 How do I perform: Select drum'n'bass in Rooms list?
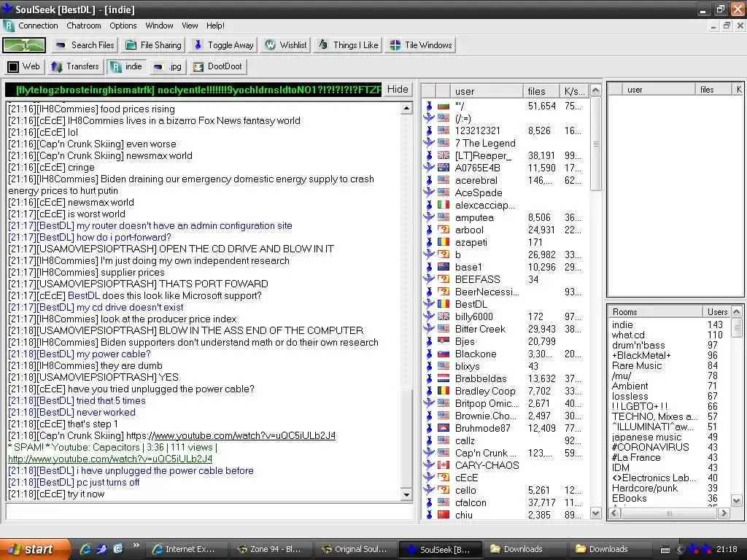638,345
